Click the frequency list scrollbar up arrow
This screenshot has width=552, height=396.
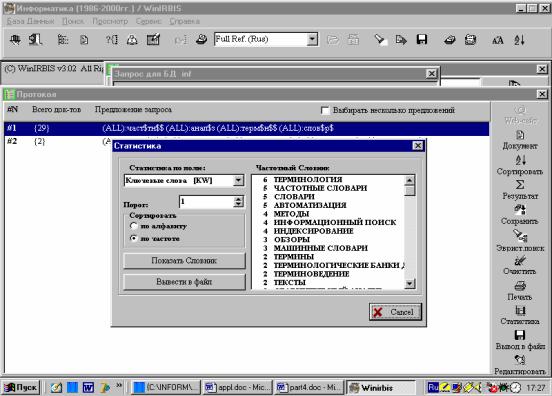pos(409,181)
